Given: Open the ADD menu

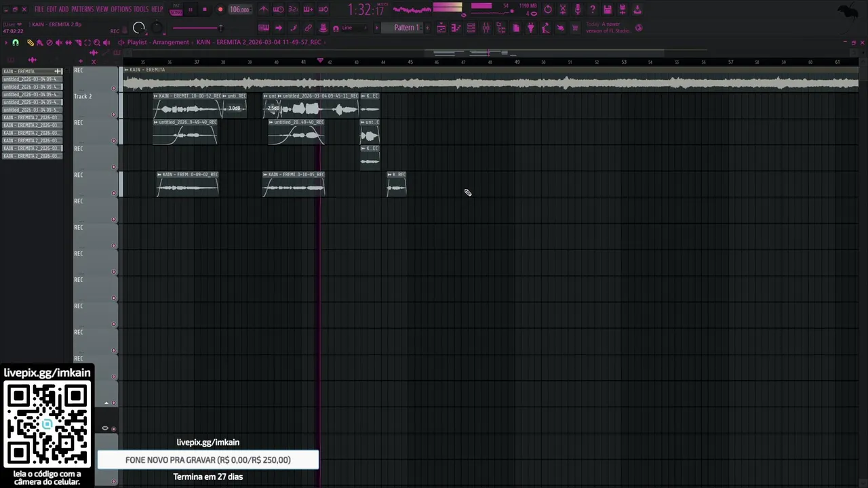Looking at the screenshot, I should click(x=64, y=9).
